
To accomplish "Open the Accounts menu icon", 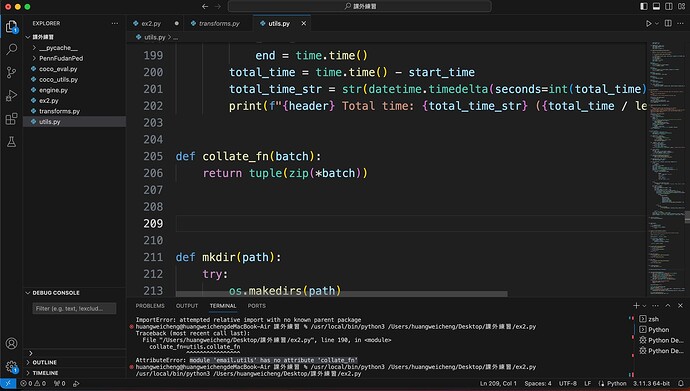I will [x=11, y=343].
